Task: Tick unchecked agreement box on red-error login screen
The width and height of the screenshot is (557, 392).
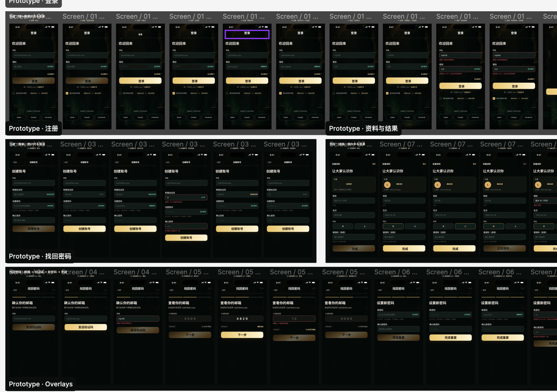Action: [x=441, y=98]
